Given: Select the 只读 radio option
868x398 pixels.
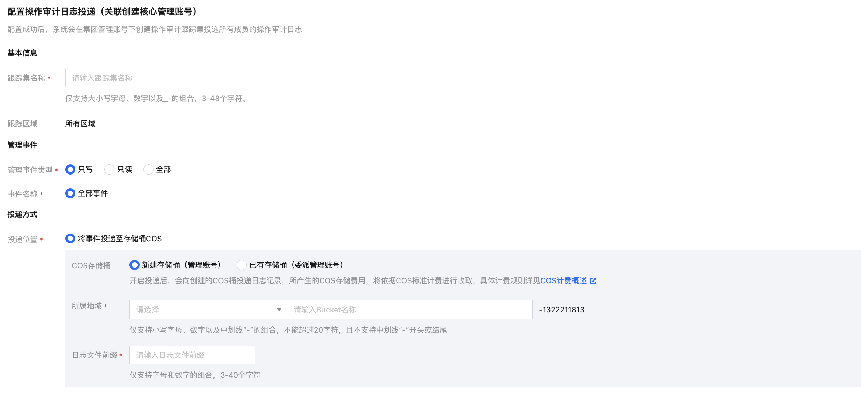Looking at the screenshot, I should pos(110,170).
